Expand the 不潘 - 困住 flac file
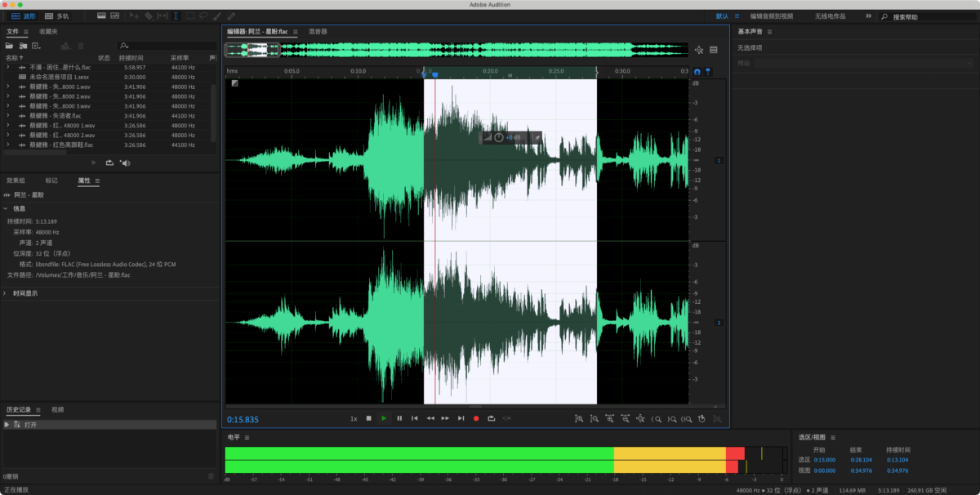The width and height of the screenshot is (980, 495). coord(8,67)
